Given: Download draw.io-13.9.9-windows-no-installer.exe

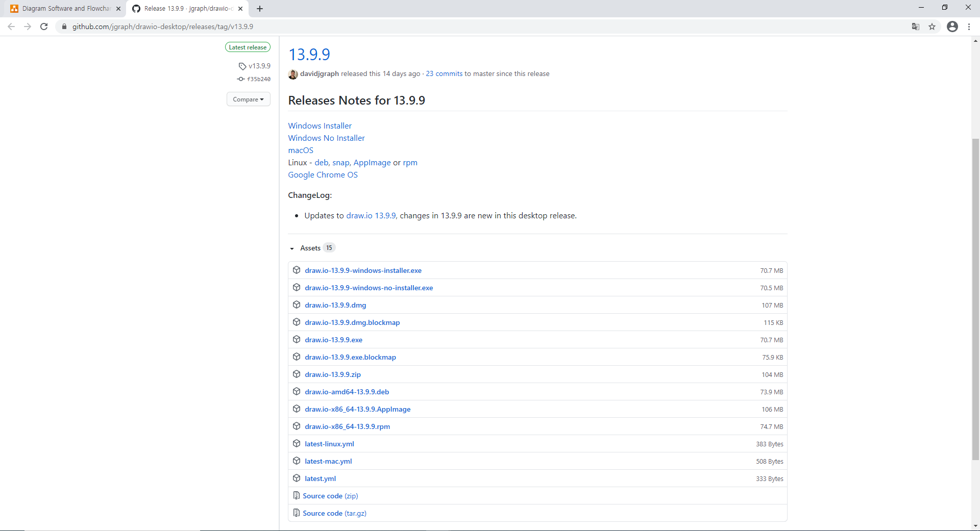Looking at the screenshot, I should point(369,288).
